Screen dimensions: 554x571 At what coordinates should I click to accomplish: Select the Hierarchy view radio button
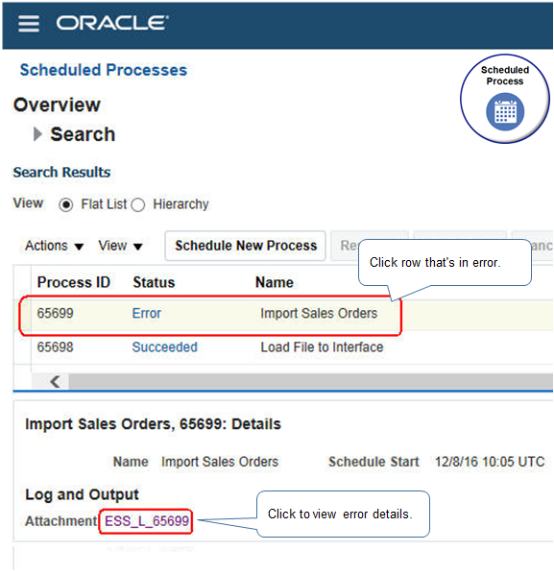click(x=138, y=205)
